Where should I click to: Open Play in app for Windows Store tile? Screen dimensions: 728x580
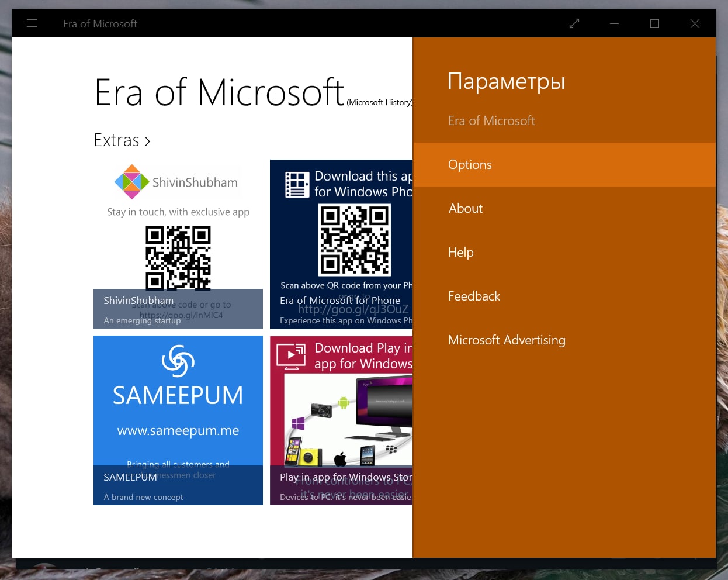[341, 420]
